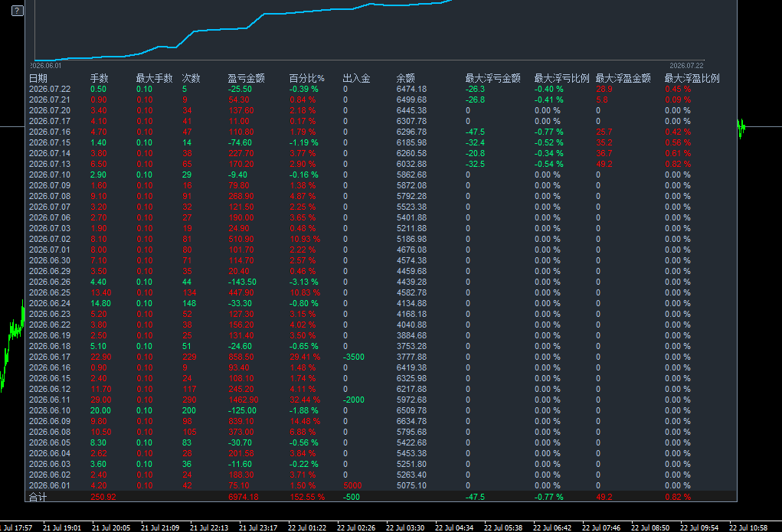Screen dimensions: 782x532
Task: Click the question mark help icon
Action: click(18, 11)
